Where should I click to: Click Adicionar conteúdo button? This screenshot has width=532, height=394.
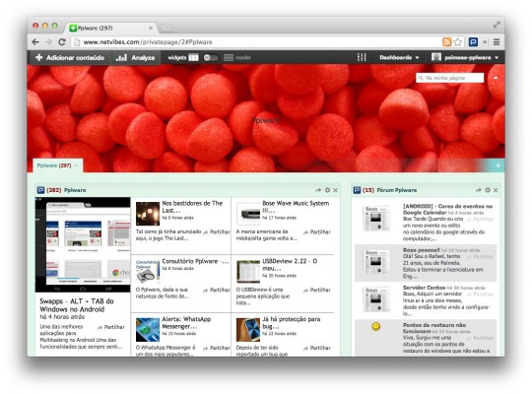point(70,58)
